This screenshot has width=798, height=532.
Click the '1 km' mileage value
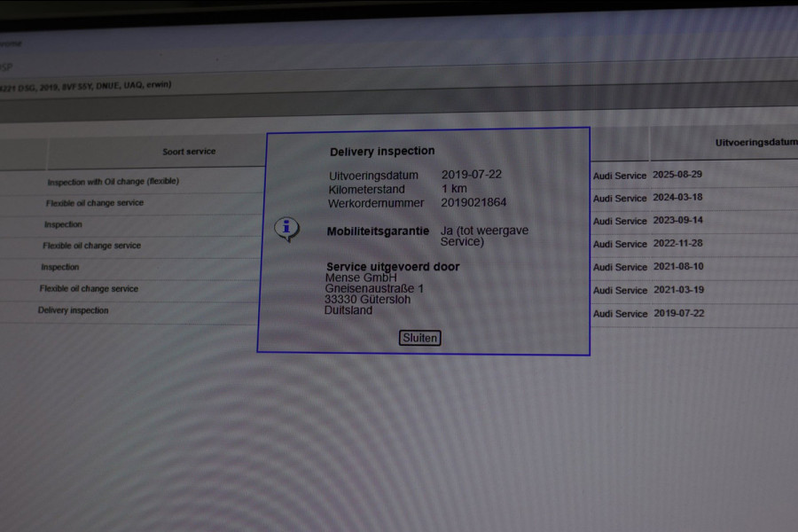(x=454, y=189)
